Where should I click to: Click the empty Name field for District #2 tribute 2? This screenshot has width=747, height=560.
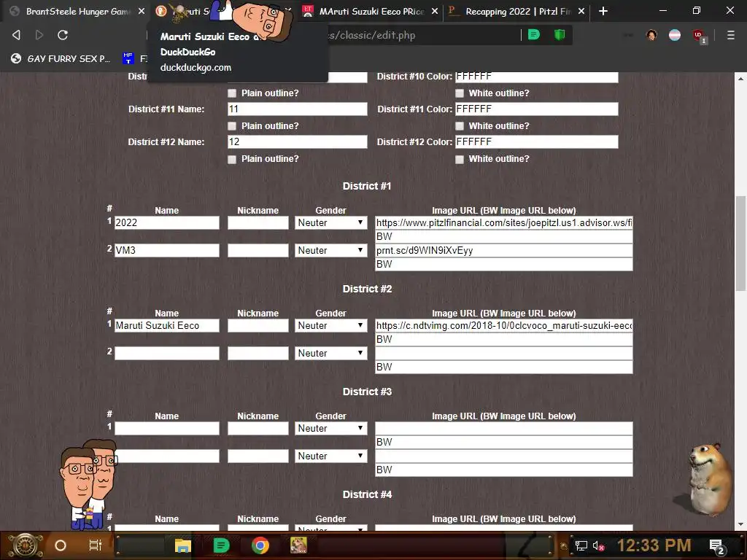pyautogui.click(x=167, y=354)
